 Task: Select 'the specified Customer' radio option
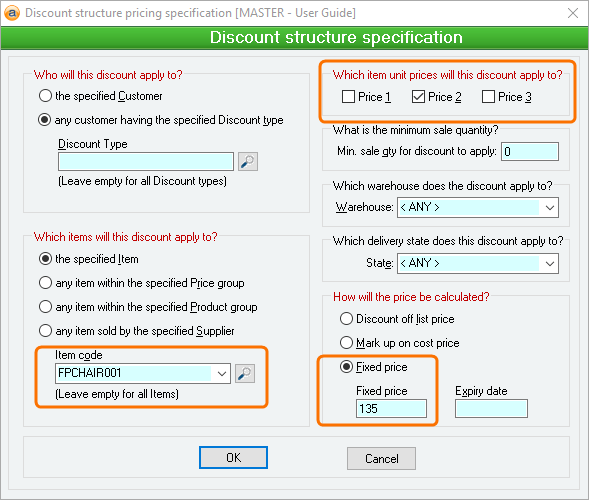pos(45,96)
